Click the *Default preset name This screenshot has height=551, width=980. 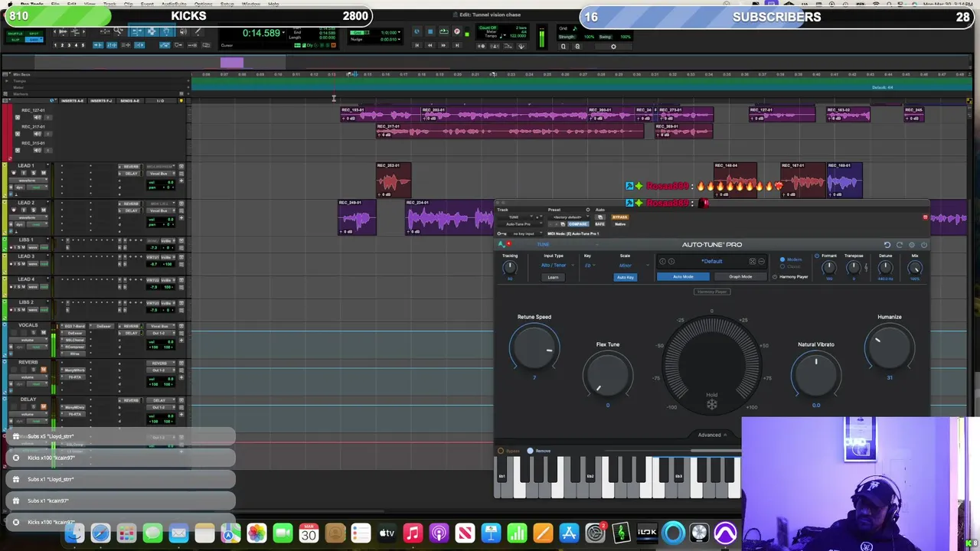pyautogui.click(x=712, y=261)
